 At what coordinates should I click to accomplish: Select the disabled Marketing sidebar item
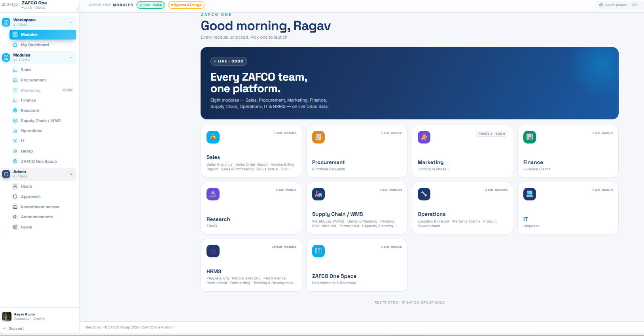click(43, 91)
